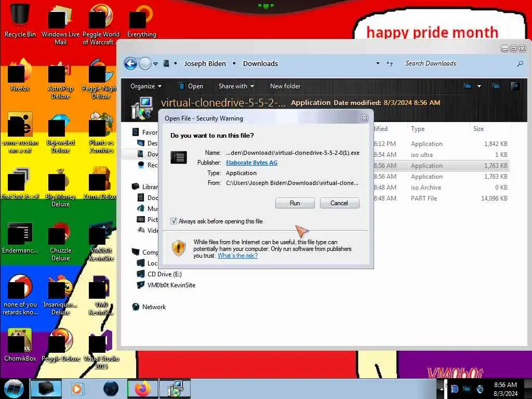Expand the views options dropdown arrow
The width and height of the screenshot is (532, 399).
(479, 86)
